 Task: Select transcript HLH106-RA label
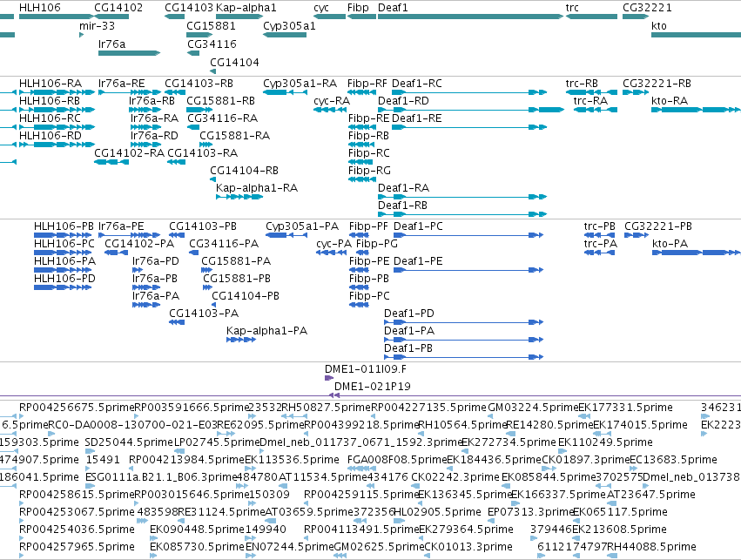[x=51, y=84]
